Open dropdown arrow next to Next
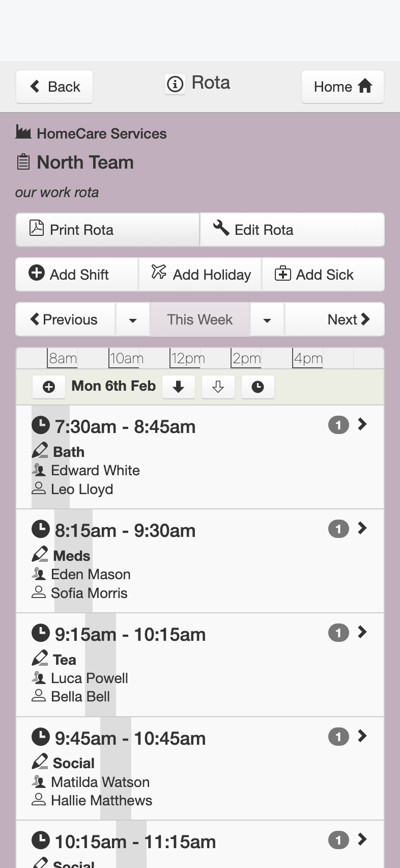This screenshot has height=868, width=400. click(267, 320)
